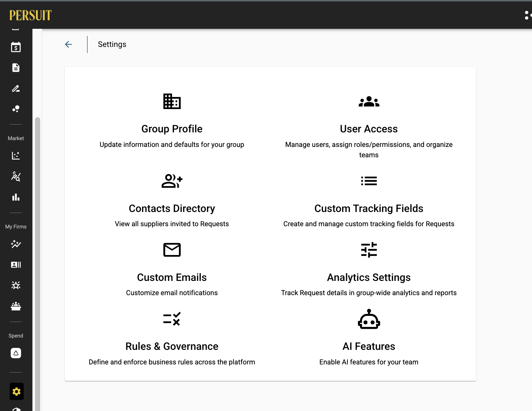
Task: Open Contacts Directory heading
Action: pyautogui.click(x=172, y=208)
